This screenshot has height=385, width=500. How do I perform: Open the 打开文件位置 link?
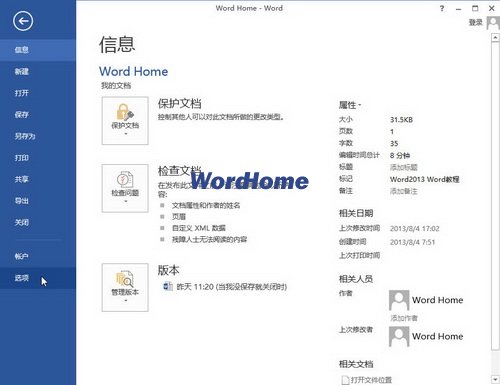coord(371,380)
